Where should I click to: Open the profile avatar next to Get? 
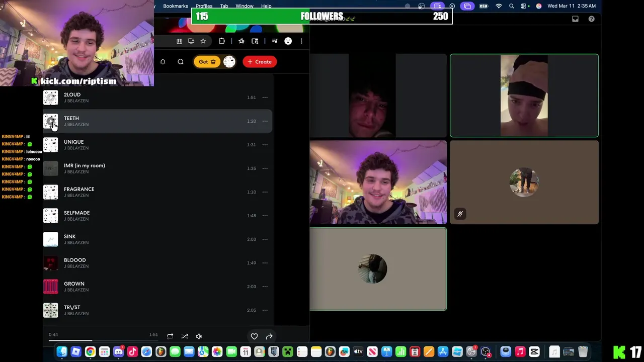(x=229, y=62)
